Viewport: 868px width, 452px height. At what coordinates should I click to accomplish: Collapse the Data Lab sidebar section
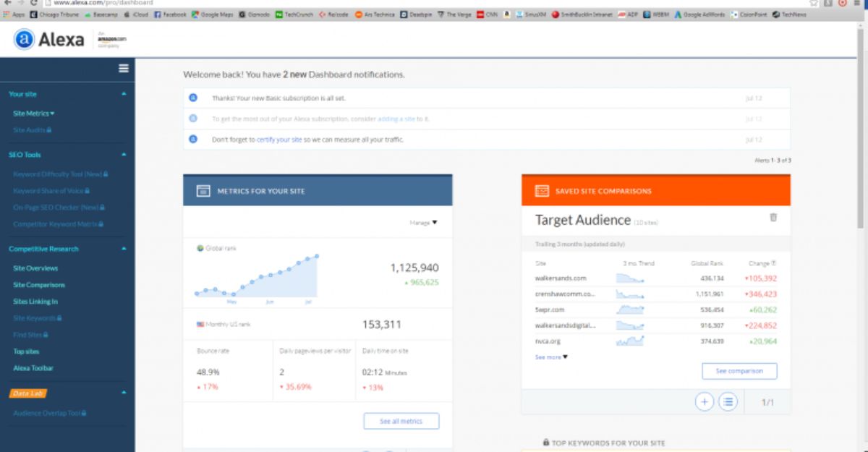coord(124,393)
